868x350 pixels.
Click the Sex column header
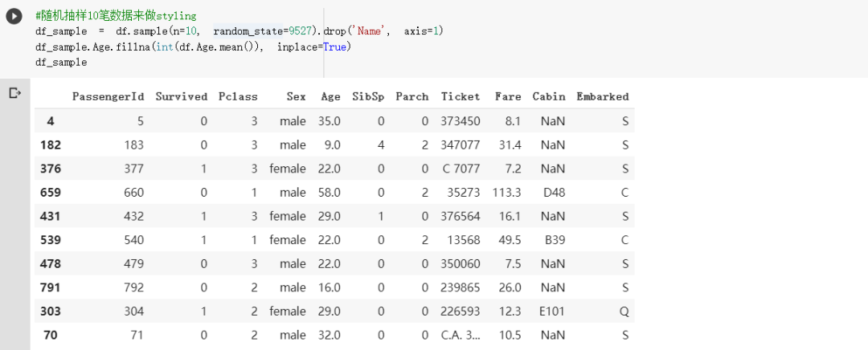[x=296, y=96]
